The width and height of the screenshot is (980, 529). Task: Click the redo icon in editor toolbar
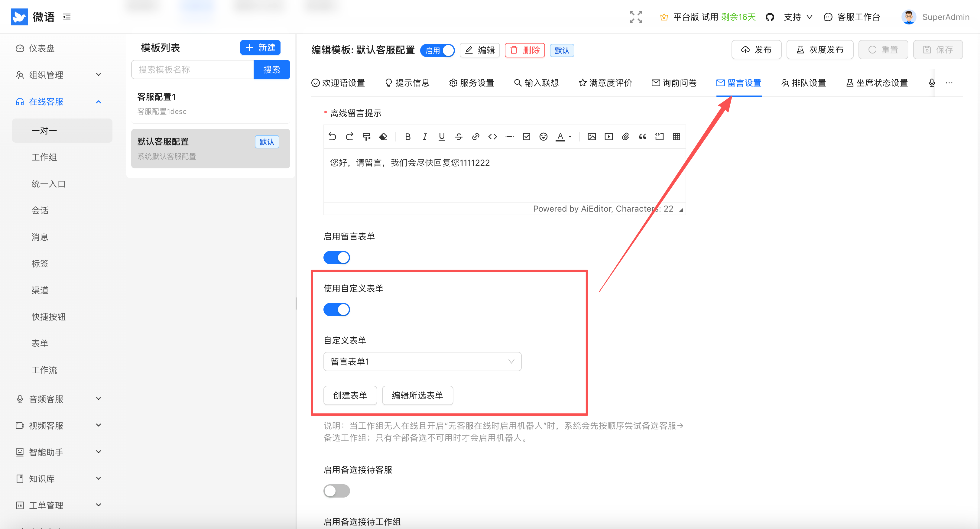point(349,137)
